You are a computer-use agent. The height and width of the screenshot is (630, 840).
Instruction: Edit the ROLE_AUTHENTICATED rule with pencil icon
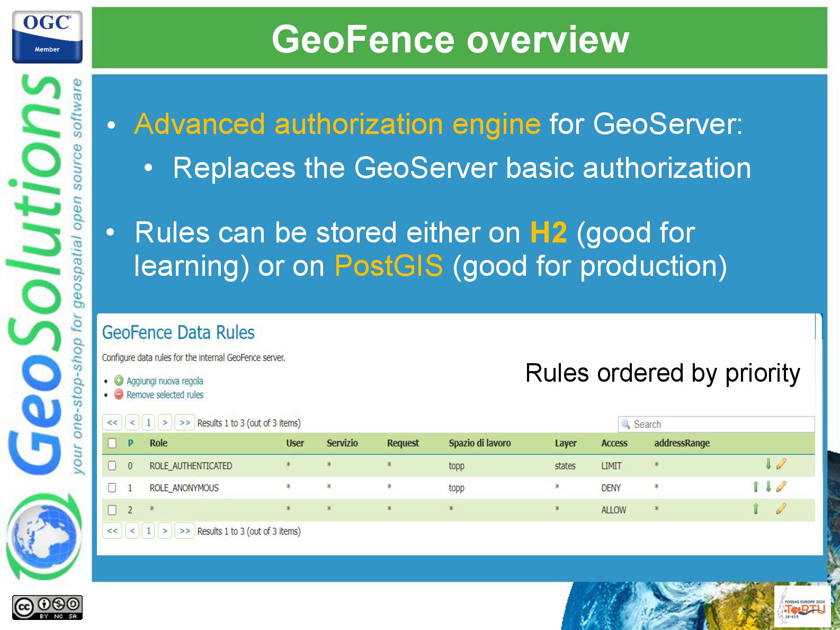(781, 464)
